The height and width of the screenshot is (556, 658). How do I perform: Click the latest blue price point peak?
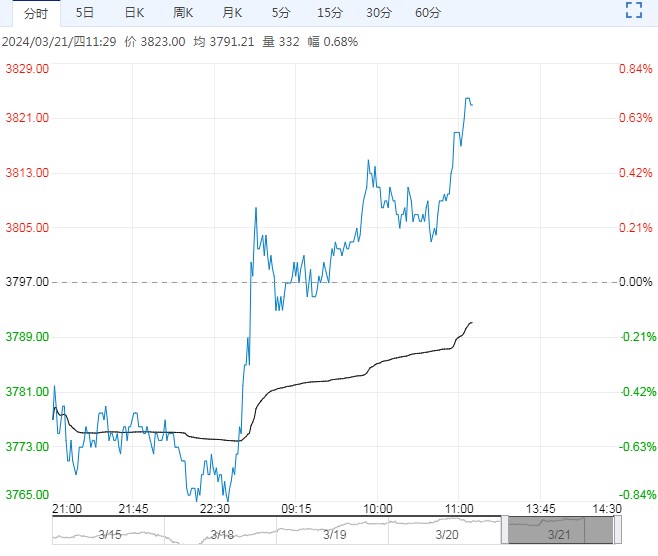(467, 99)
